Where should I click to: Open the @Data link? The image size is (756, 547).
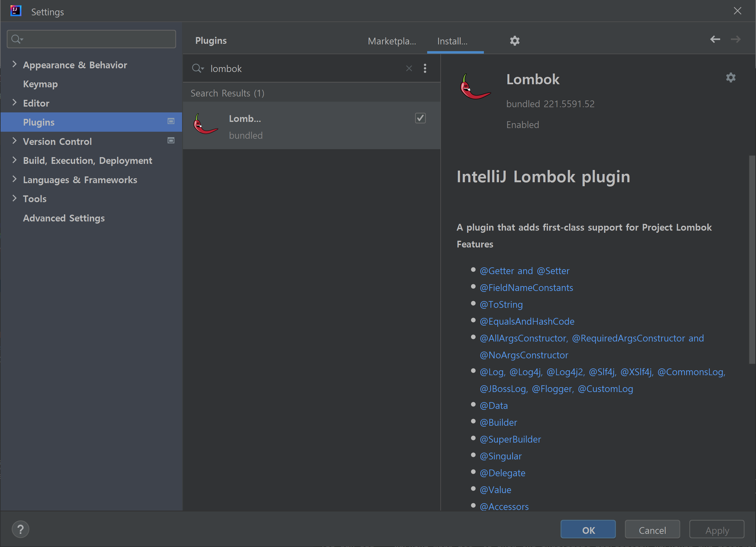(x=493, y=406)
